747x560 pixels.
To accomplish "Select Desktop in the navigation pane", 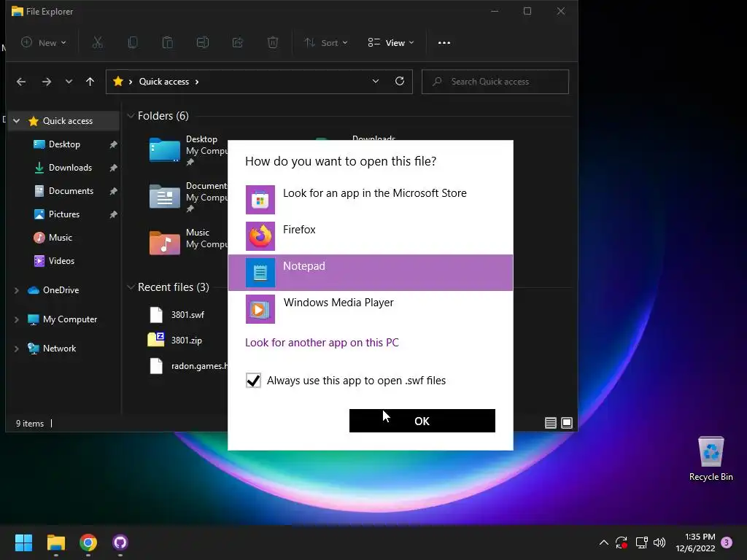I will click(64, 144).
